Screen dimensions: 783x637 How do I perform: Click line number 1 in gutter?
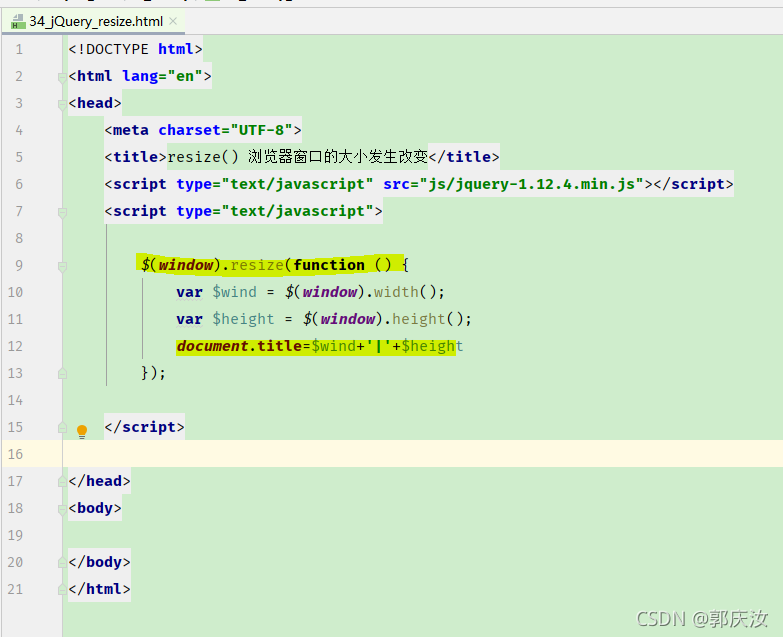(x=18, y=49)
